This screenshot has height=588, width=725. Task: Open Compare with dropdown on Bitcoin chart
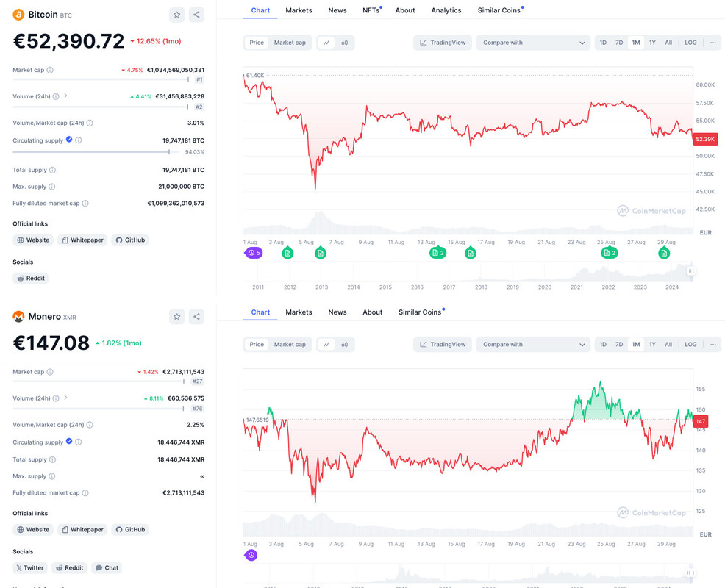coord(533,43)
